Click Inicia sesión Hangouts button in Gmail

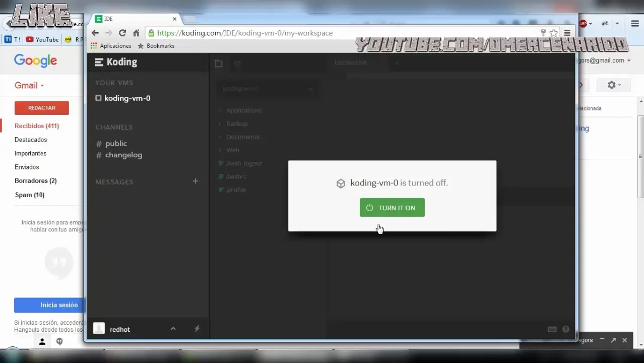pos(49,305)
